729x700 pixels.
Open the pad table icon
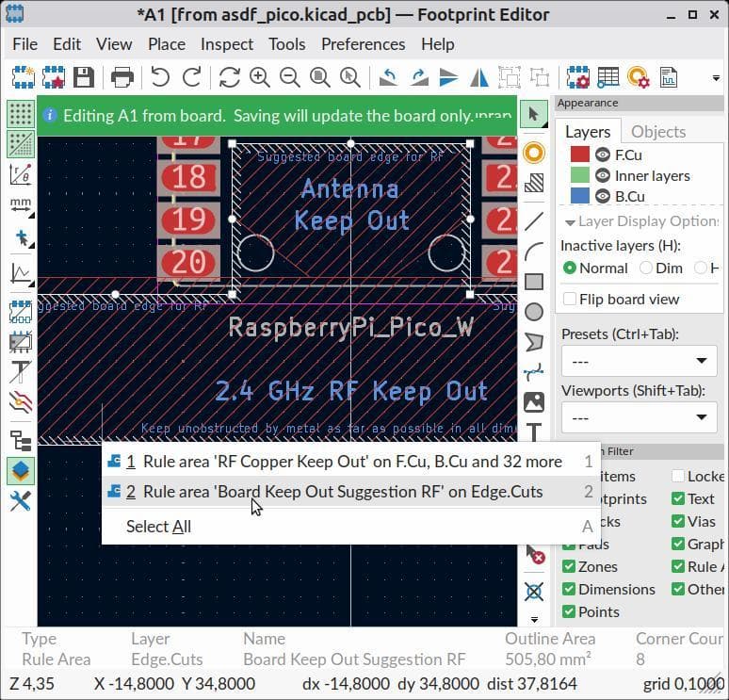(x=608, y=77)
